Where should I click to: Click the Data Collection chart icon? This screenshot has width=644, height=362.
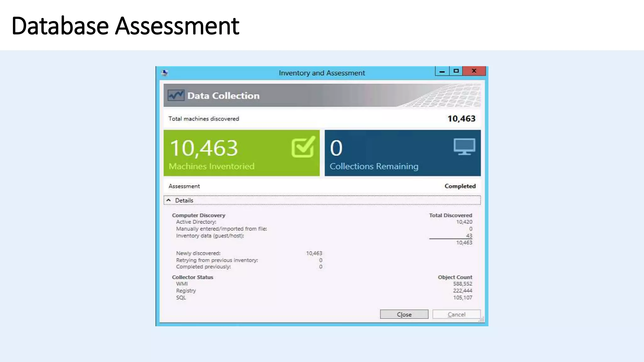176,95
